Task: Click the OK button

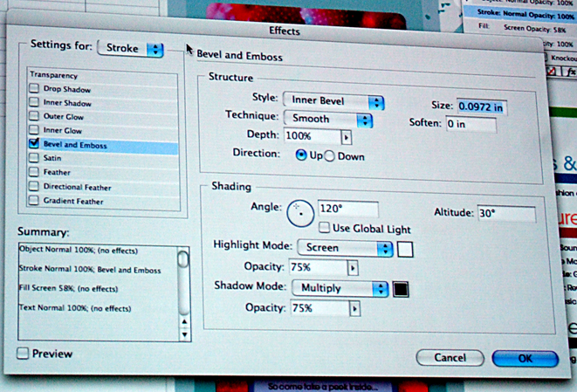Action: coord(525,358)
